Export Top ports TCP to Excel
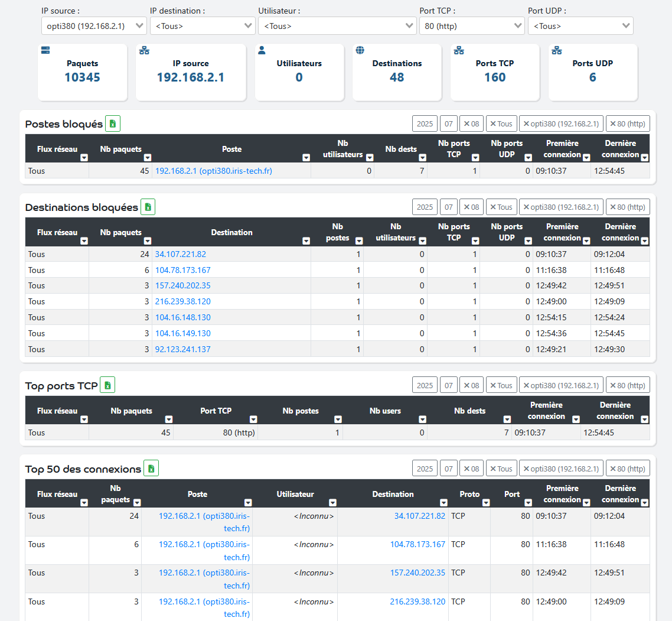Screen dimensions: 672x621 107,385
